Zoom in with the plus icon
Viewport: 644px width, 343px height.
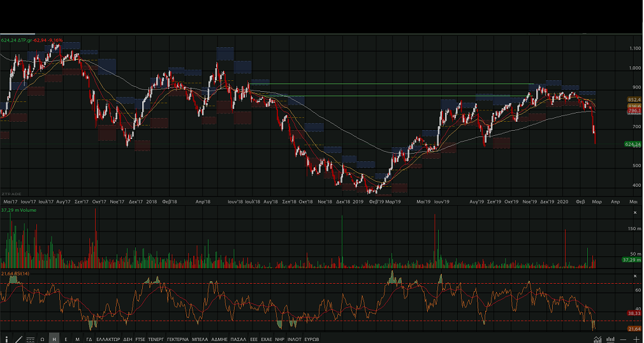coord(636,339)
